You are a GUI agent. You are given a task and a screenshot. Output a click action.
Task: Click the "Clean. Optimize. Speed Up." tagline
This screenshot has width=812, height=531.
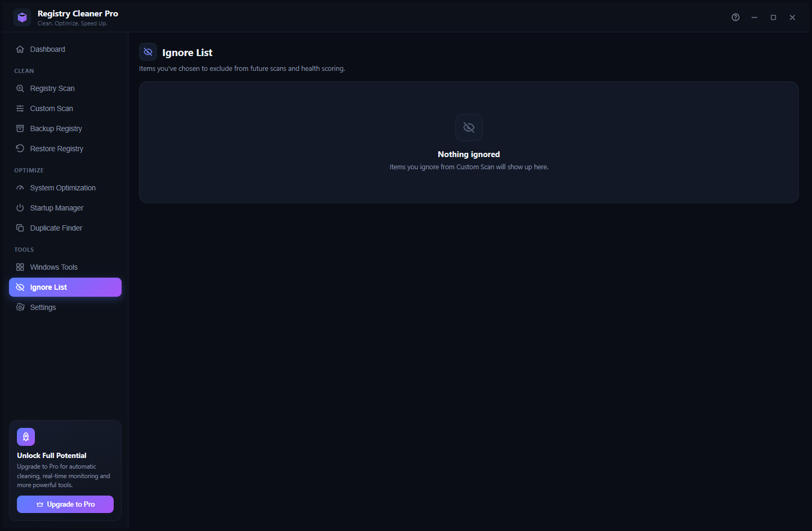72,24
